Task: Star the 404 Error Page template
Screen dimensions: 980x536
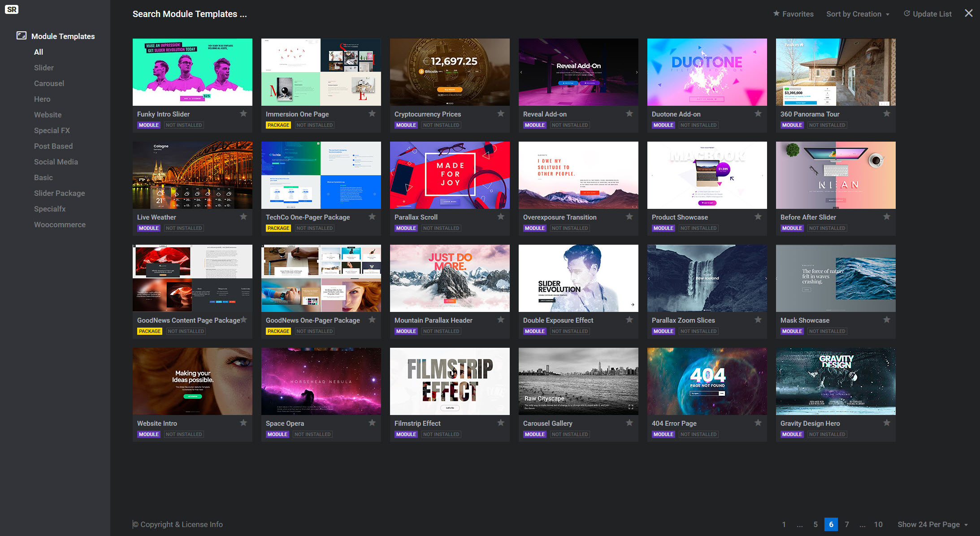Action: coord(758,423)
